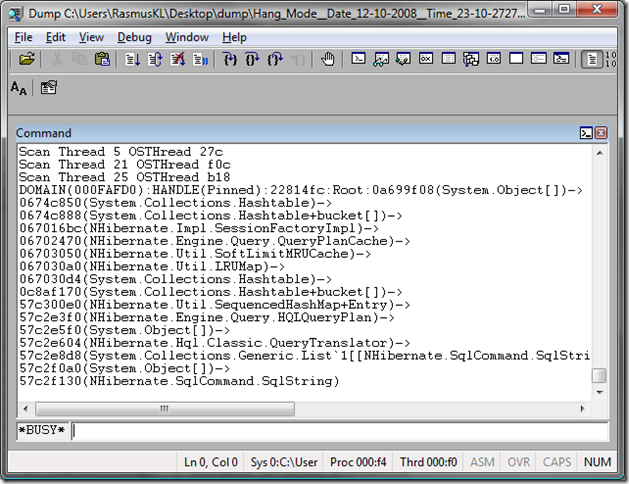Click the vertical scrollbar thumb
The image size is (629, 484).
(599, 376)
